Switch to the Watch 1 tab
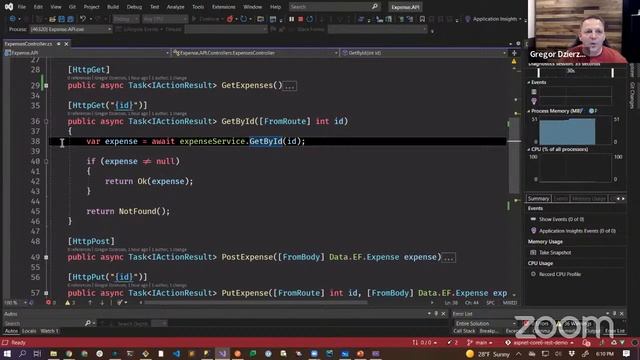Screen dimensions: 640x360 (49, 331)
